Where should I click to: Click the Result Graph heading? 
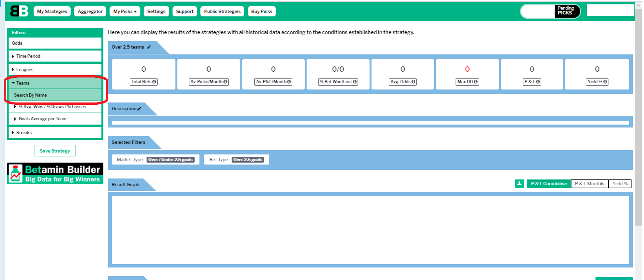tap(125, 185)
